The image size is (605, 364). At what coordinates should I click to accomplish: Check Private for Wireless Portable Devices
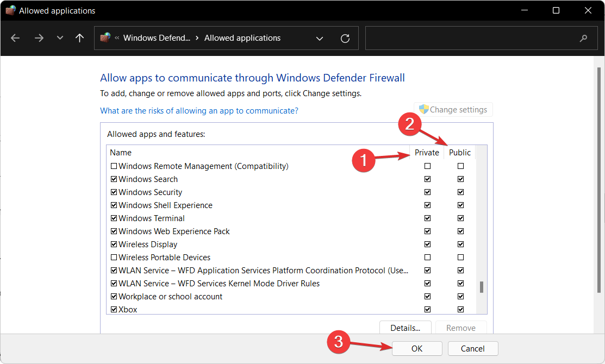click(427, 257)
